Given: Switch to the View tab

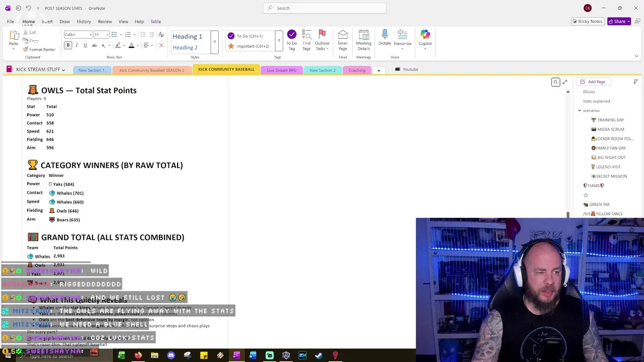Looking at the screenshot, I should (123, 22).
